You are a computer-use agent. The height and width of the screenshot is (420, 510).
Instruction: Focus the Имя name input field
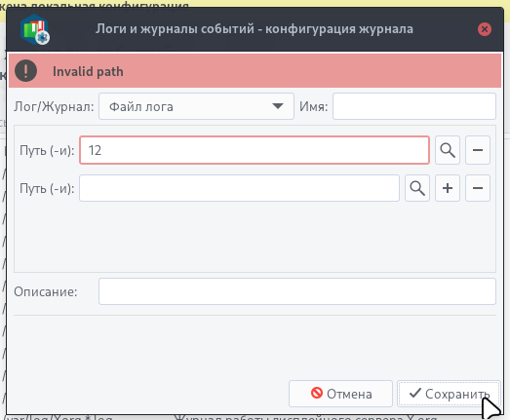pyautogui.click(x=414, y=106)
